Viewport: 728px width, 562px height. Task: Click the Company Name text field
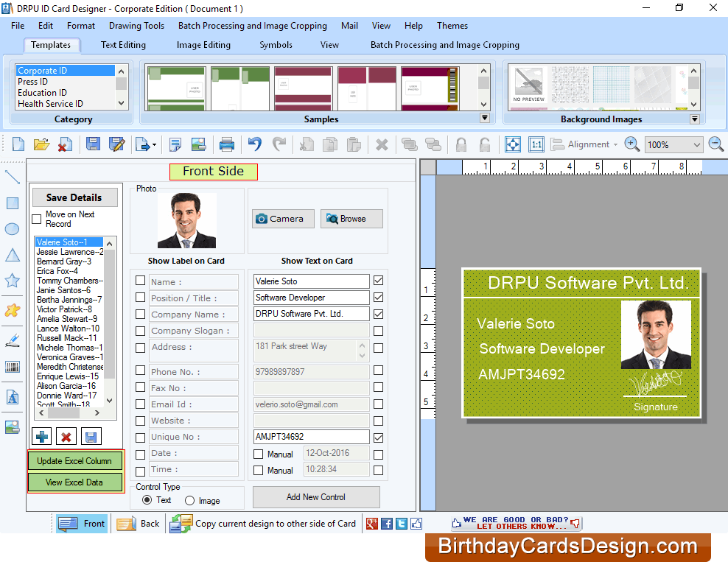(x=311, y=314)
